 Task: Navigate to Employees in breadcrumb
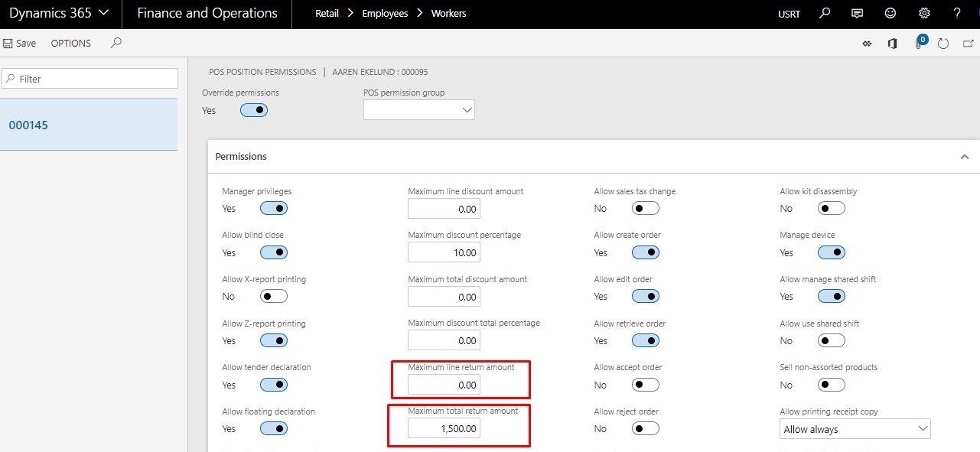(x=385, y=13)
